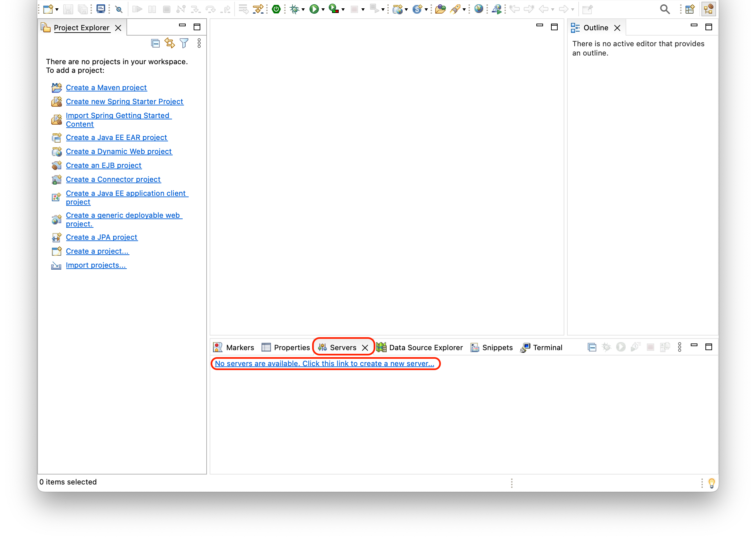Click the Launch Web Services Explorer icon
Viewport: 756px width, 541px height.
[497, 9]
